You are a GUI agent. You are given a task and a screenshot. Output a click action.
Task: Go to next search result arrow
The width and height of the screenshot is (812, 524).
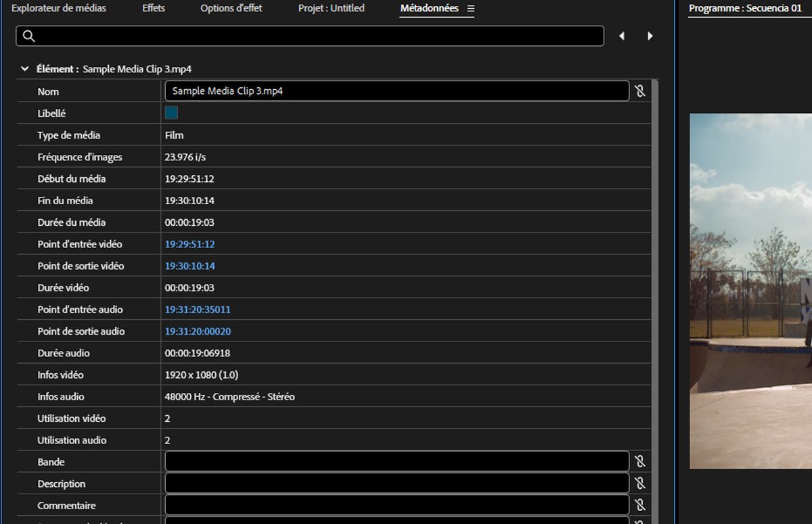(x=650, y=37)
